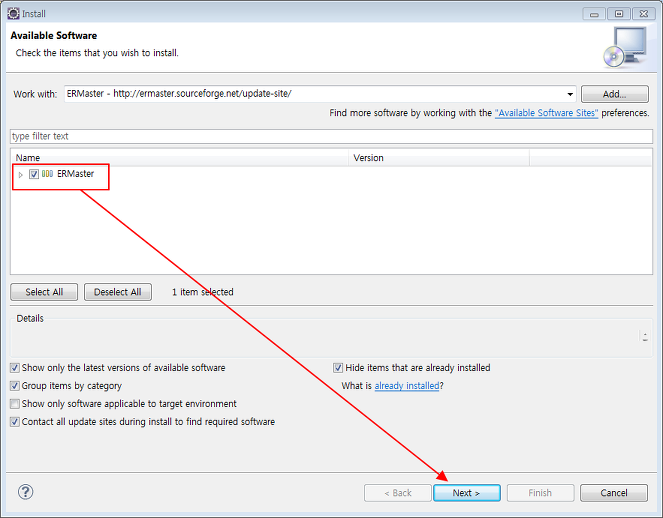Click the ERMaster category icon
Screen dimensions: 663x518
(47, 174)
